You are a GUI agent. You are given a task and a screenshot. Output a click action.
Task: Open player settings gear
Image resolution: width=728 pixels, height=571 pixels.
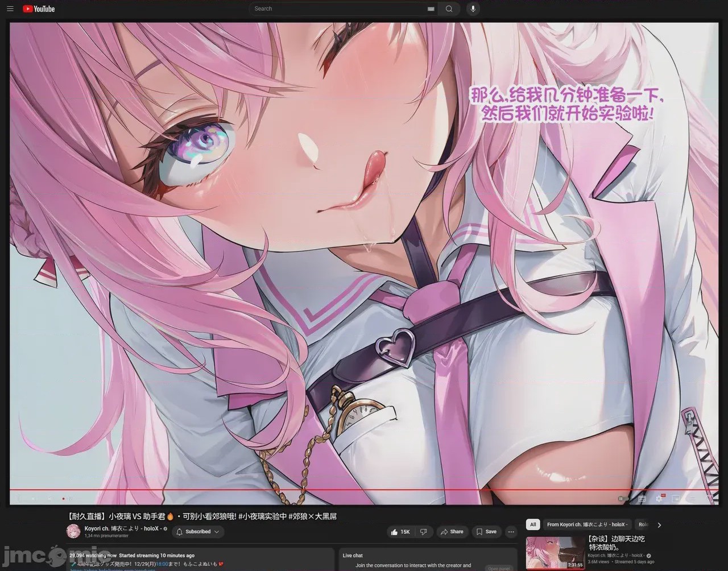(x=659, y=498)
